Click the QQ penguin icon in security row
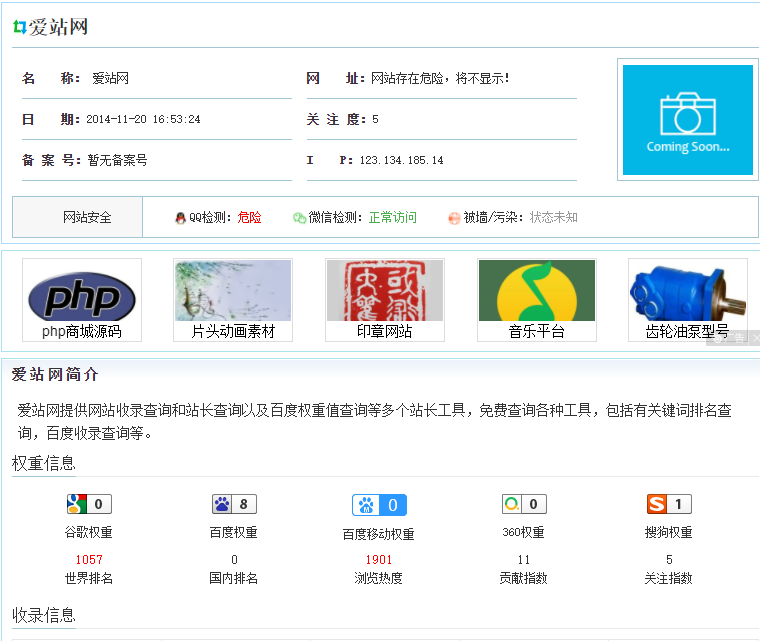This screenshot has width=760, height=641. tap(180, 218)
